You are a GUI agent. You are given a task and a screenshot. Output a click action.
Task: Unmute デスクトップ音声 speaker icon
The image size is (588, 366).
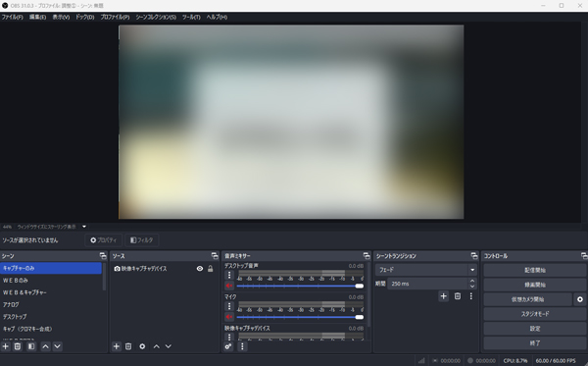(x=229, y=286)
